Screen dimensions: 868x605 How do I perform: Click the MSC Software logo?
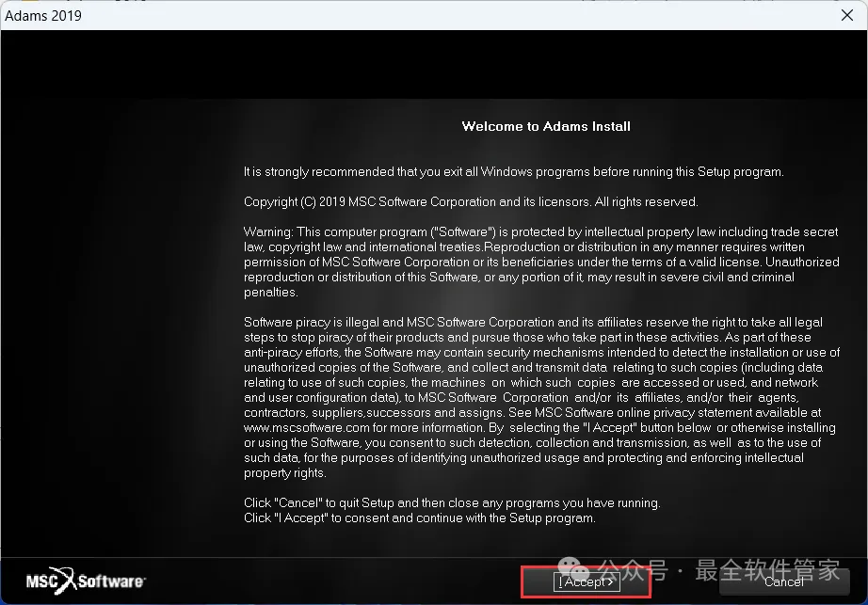(x=86, y=581)
